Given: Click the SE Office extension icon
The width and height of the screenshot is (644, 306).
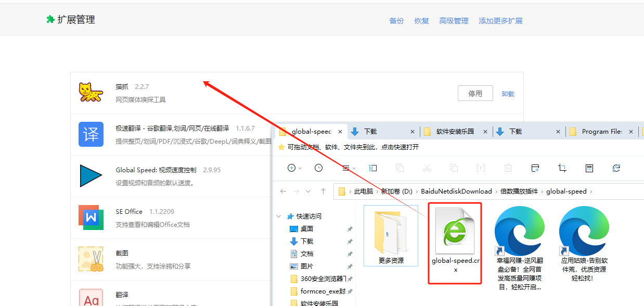Looking at the screenshot, I should point(91,218).
